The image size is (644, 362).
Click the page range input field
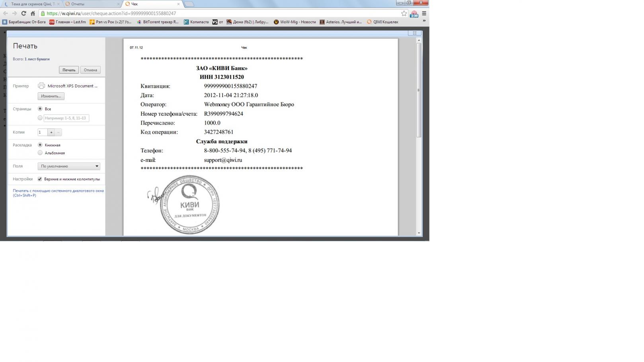66,118
